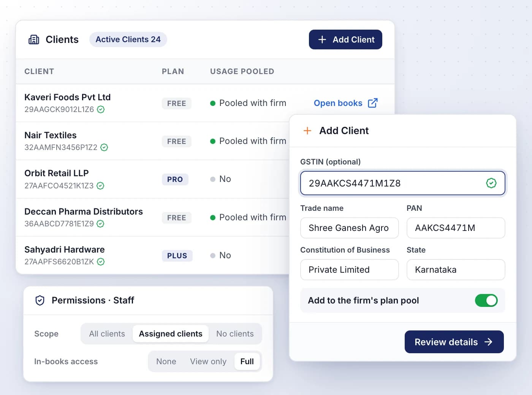Select Assigned clients scope option
The image size is (532, 395).
point(171,334)
